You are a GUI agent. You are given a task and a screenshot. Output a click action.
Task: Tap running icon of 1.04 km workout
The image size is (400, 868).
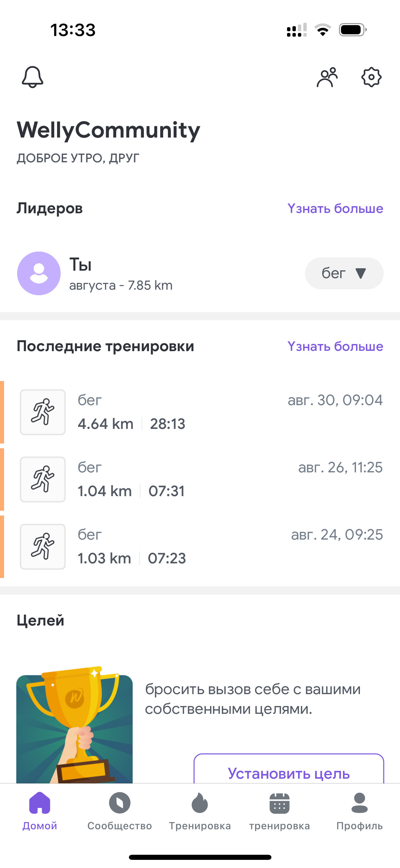[x=43, y=479]
